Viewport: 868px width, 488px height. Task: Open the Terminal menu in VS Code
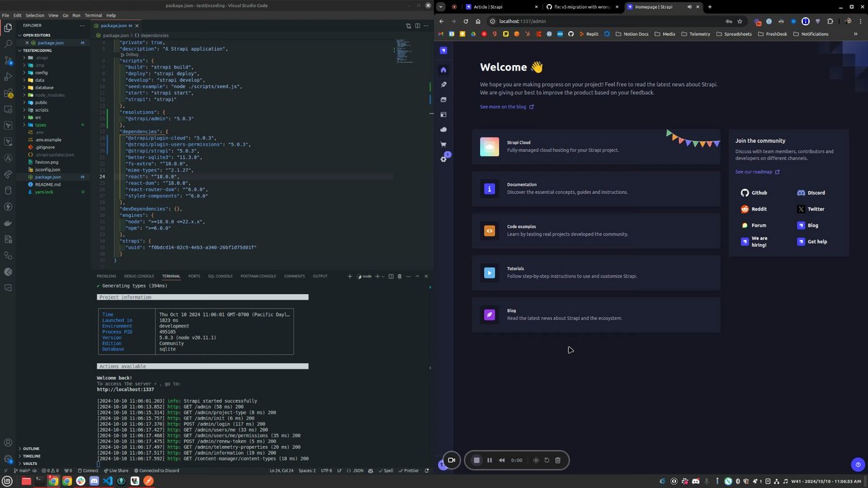93,15
